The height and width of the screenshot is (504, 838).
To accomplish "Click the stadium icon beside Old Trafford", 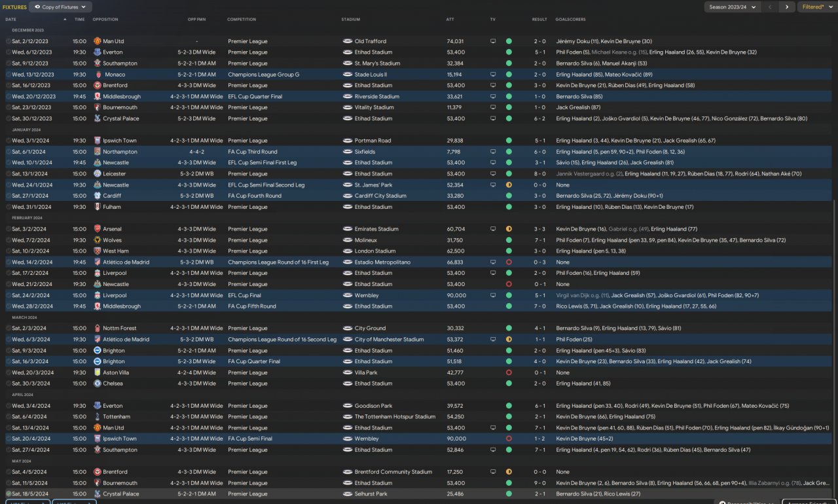I will click(x=348, y=41).
